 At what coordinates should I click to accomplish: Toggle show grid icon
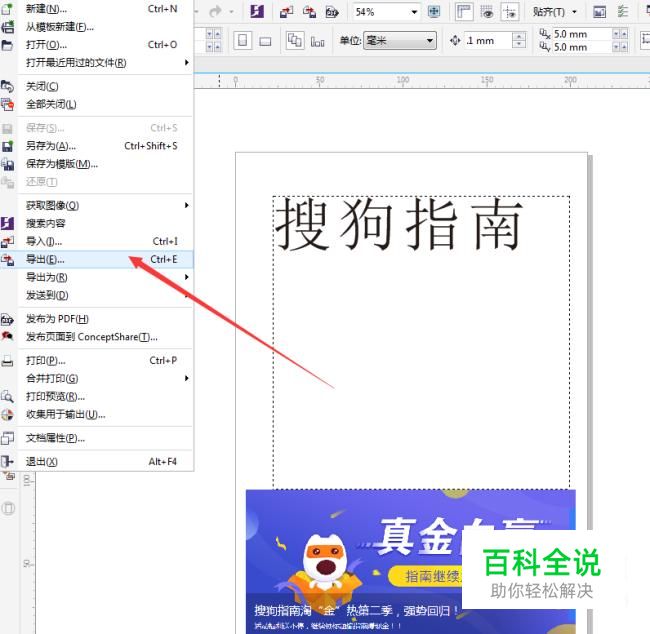(487, 12)
